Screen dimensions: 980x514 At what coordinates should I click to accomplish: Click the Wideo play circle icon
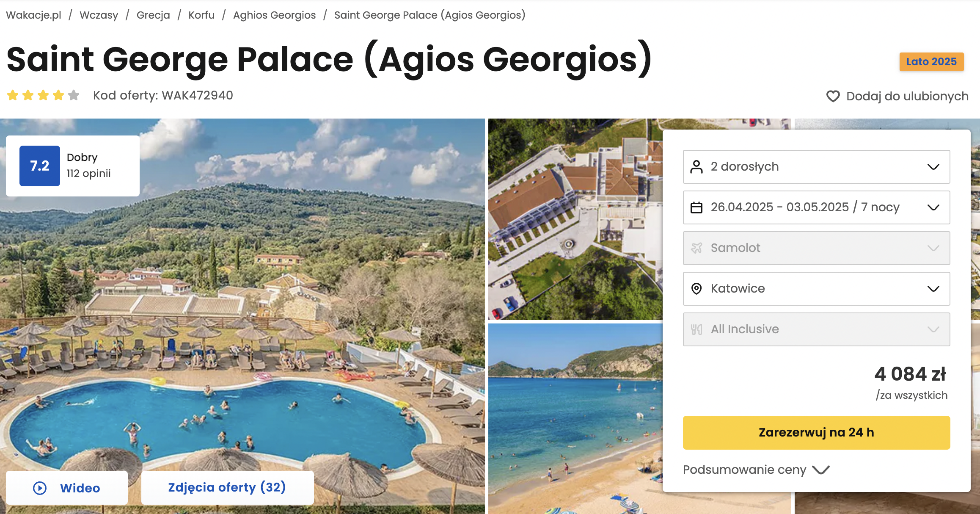coord(40,488)
